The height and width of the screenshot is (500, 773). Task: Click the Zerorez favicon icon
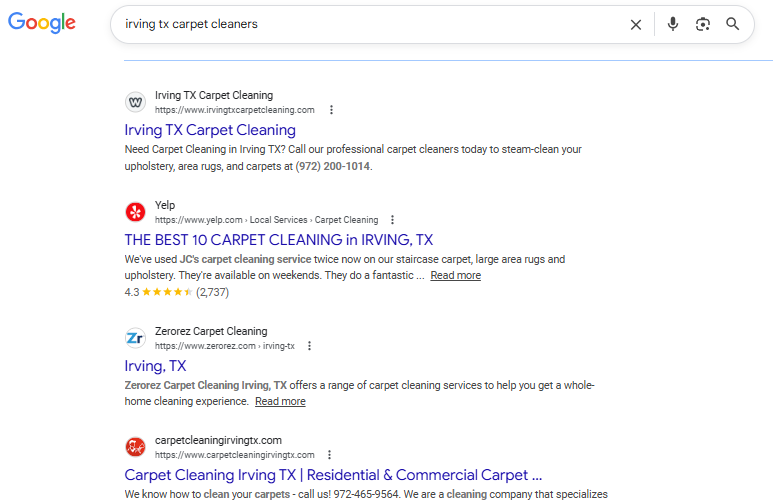pyautogui.click(x=135, y=338)
